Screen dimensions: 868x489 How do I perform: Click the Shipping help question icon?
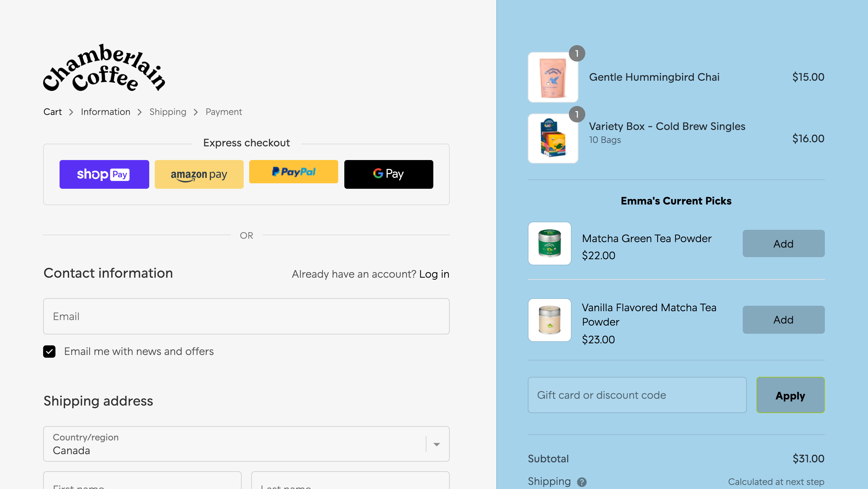(x=582, y=482)
